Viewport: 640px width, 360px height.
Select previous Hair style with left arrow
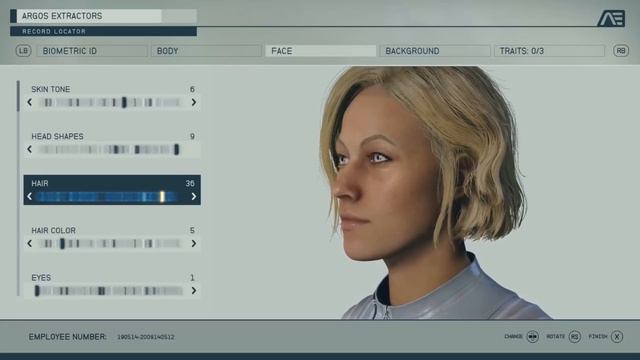tap(29, 196)
